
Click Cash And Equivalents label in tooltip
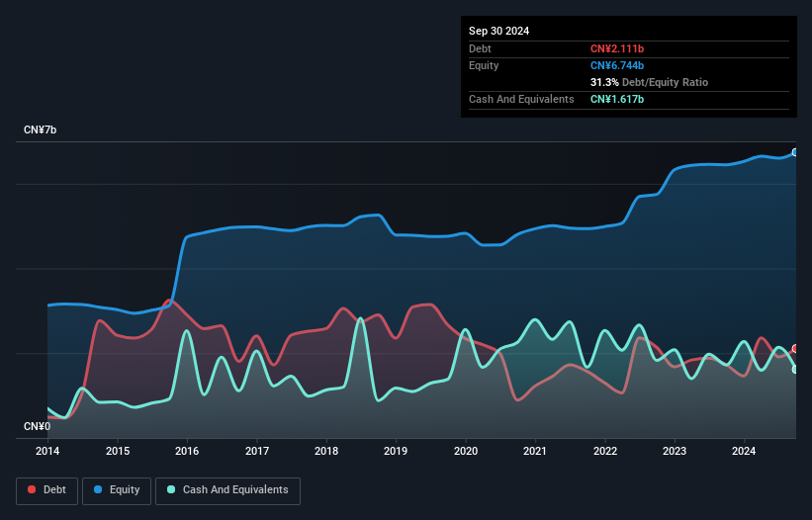pos(521,99)
